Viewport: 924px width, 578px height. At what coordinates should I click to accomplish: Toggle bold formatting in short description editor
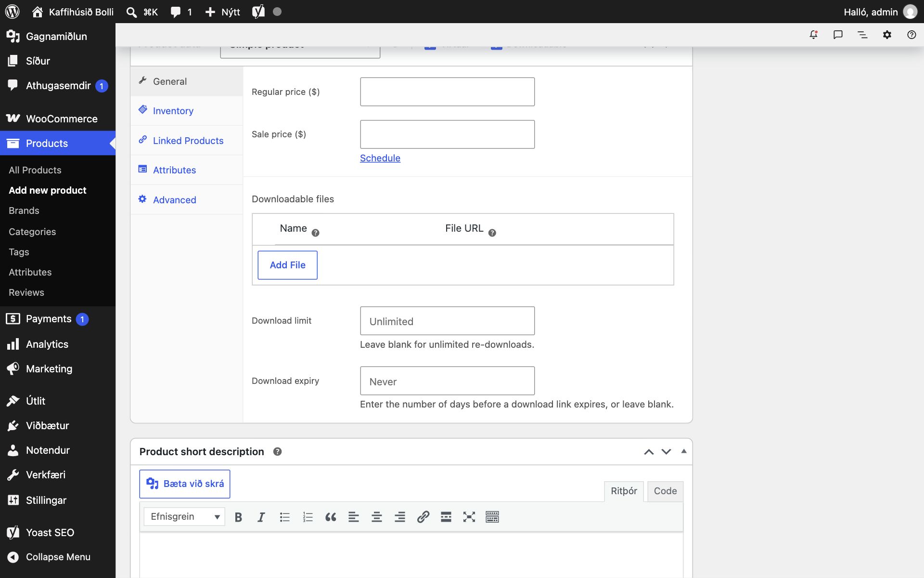coord(238,517)
